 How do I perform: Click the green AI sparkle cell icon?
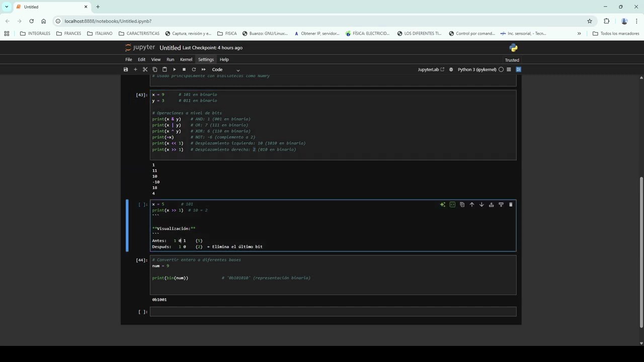(x=443, y=205)
